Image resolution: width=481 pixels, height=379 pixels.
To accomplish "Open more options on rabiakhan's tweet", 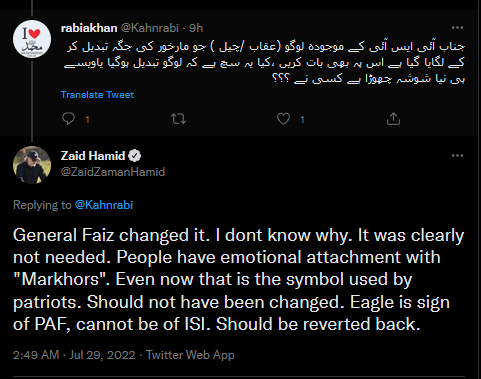I will [x=457, y=28].
